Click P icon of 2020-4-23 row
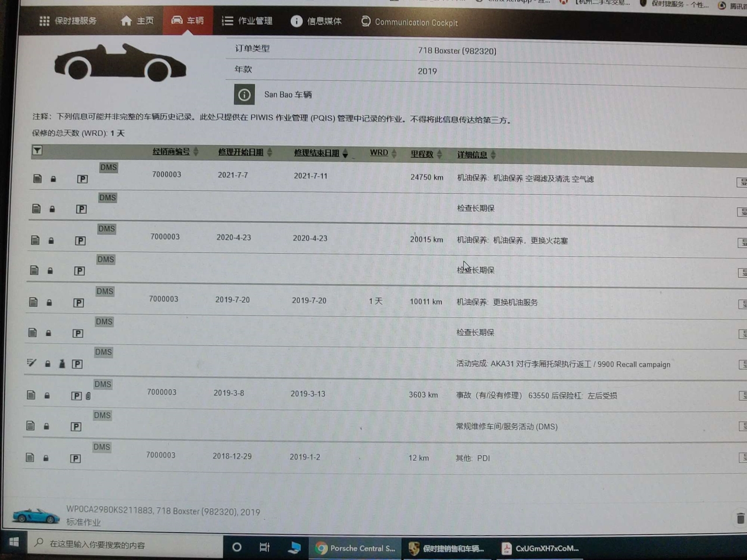Screen dimensions: 747x560 coord(81,240)
